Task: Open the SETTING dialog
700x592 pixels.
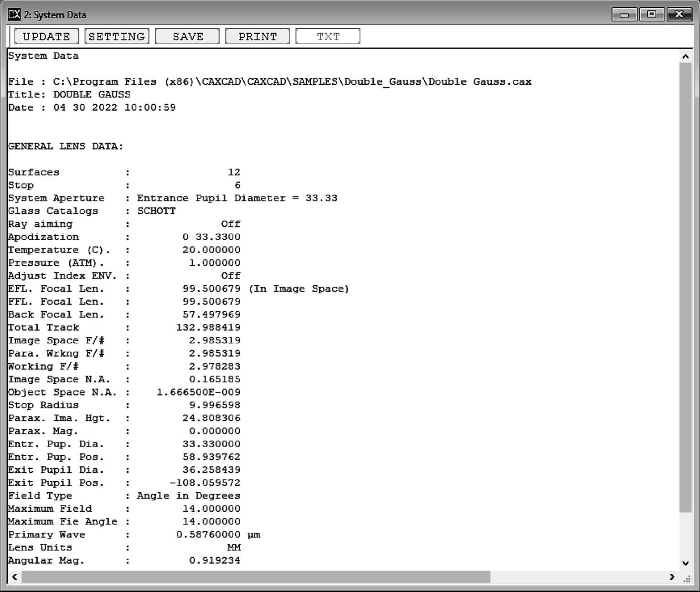Action: 117,36
